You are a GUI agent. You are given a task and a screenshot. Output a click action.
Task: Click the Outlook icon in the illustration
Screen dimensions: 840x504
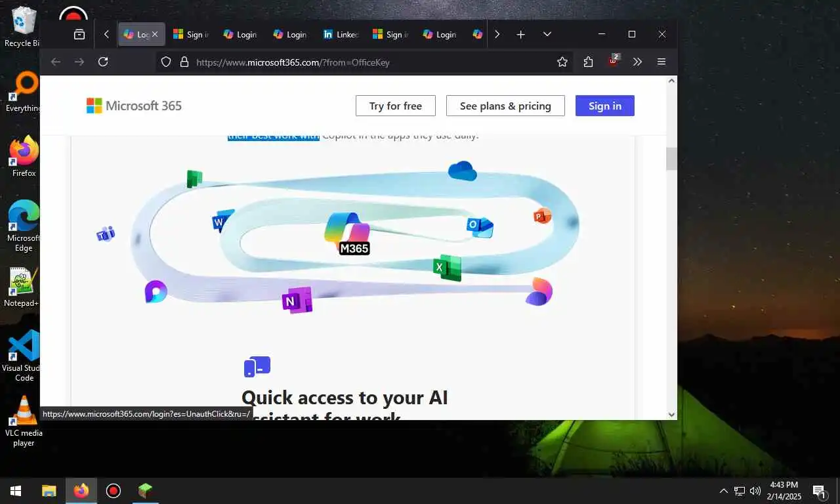point(480,226)
